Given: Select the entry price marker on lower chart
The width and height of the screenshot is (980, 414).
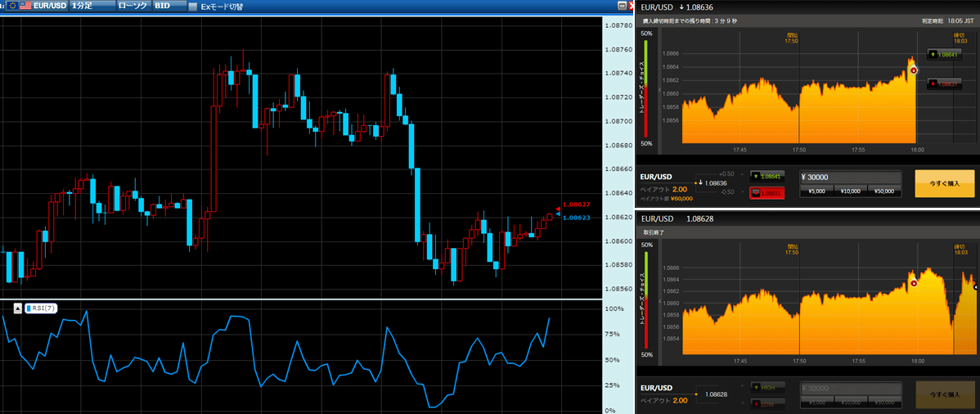Looking at the screenshot, I should point(914,283).
